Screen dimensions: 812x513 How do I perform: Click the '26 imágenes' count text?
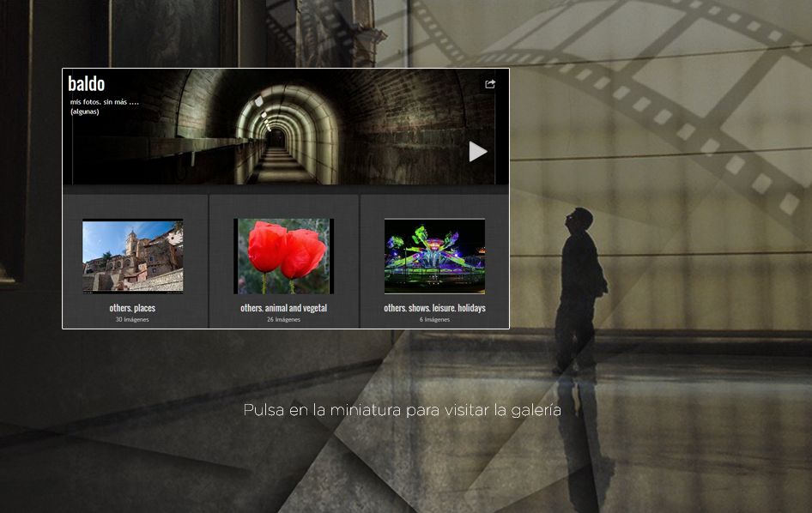click(x=283, y=319)
